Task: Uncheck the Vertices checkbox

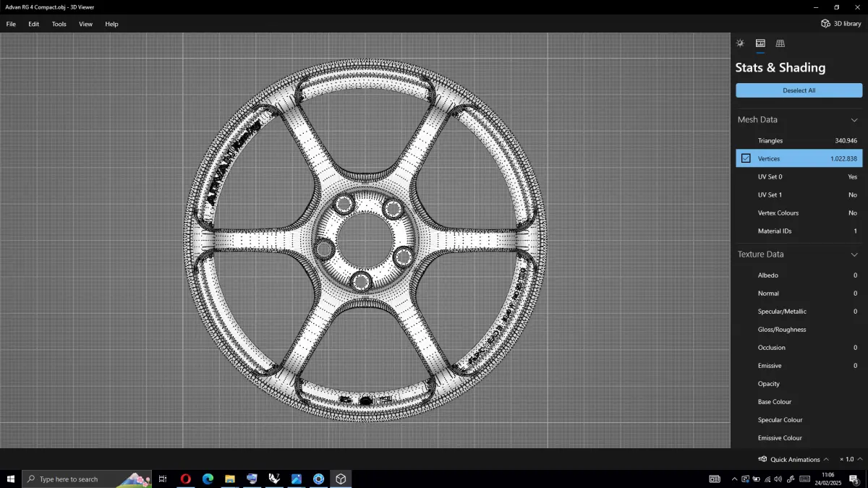Action: point(746,158)
